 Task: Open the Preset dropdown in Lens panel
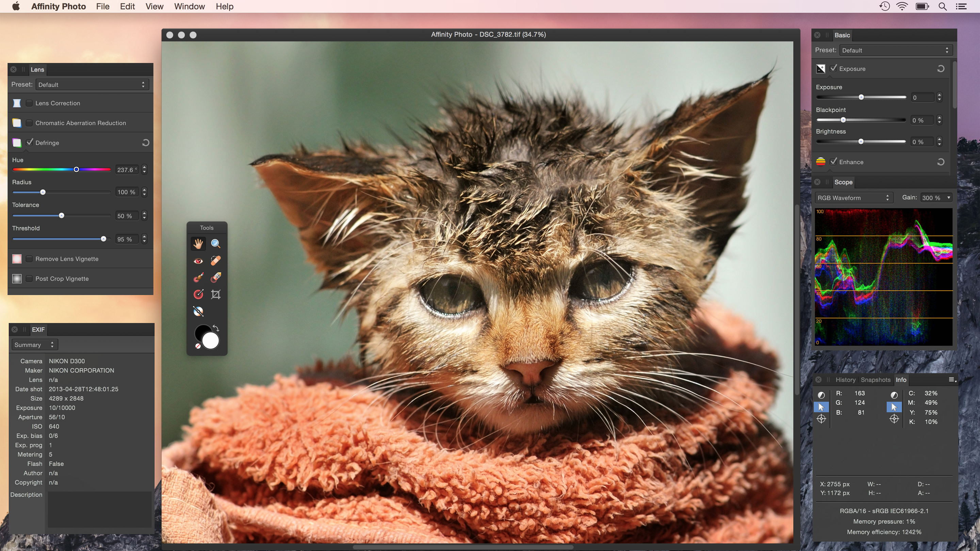(x=91, y=84)
